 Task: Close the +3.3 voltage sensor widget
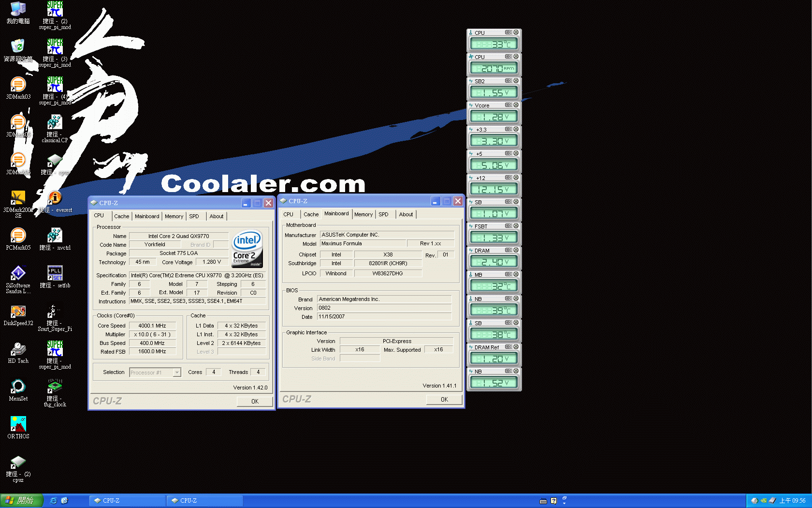pos(516,129)
